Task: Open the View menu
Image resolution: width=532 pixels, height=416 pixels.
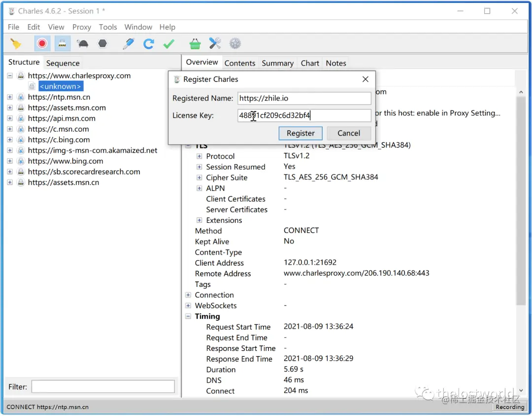Action: (56, 27)
